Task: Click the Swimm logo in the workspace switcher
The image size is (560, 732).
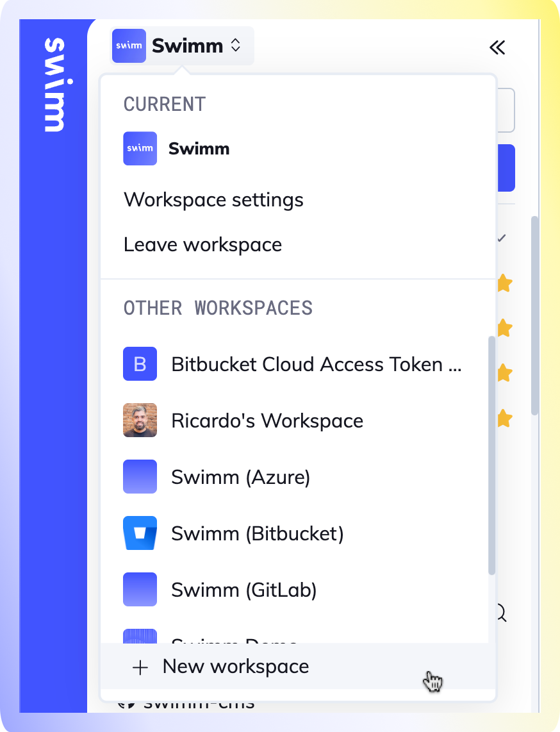Action: pyautogui.click(x=129, y=46)
